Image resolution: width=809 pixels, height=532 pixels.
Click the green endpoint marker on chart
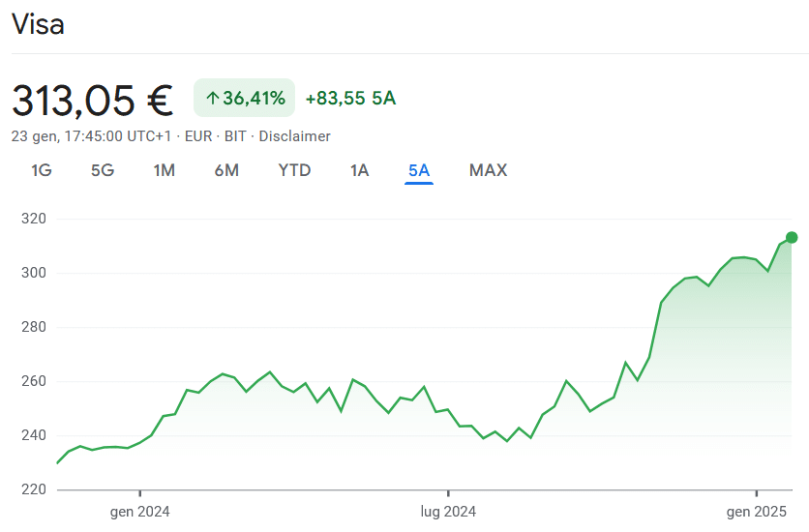pos(792,238)
